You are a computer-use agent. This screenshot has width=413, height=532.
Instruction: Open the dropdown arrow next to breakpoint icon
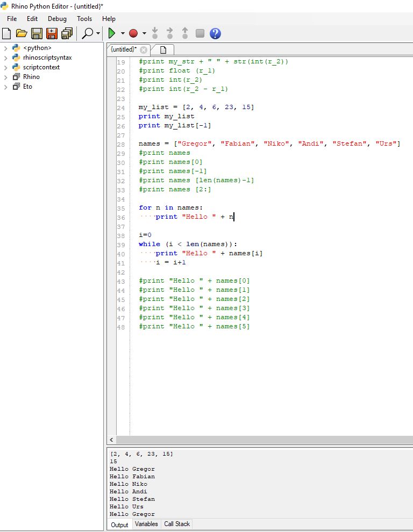point(144,34)
